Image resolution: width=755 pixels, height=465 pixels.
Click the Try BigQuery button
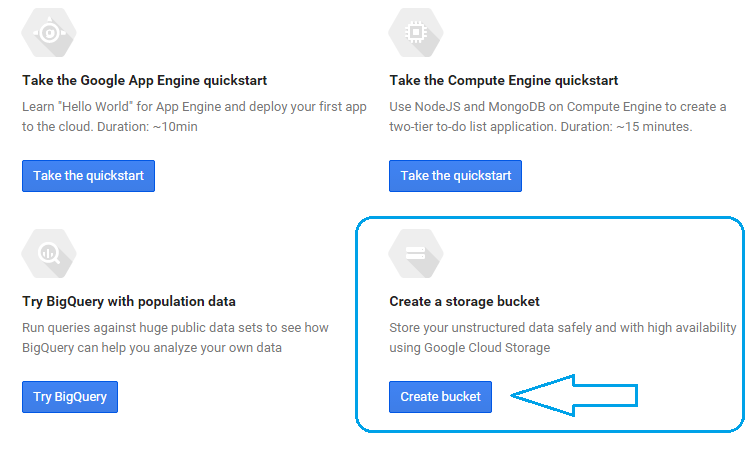70,397
